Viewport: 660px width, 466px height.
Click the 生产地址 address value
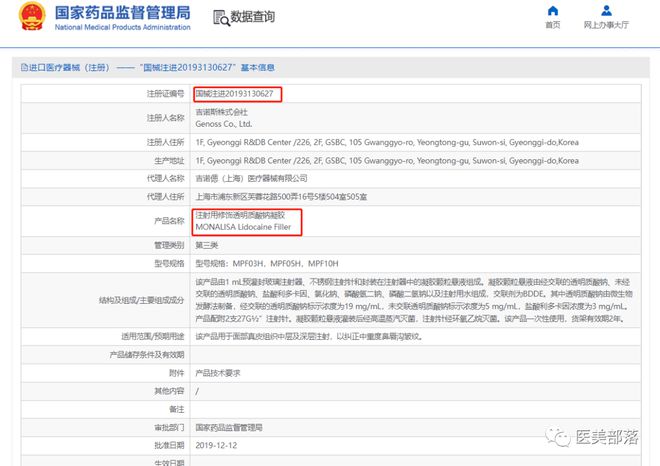387,160
